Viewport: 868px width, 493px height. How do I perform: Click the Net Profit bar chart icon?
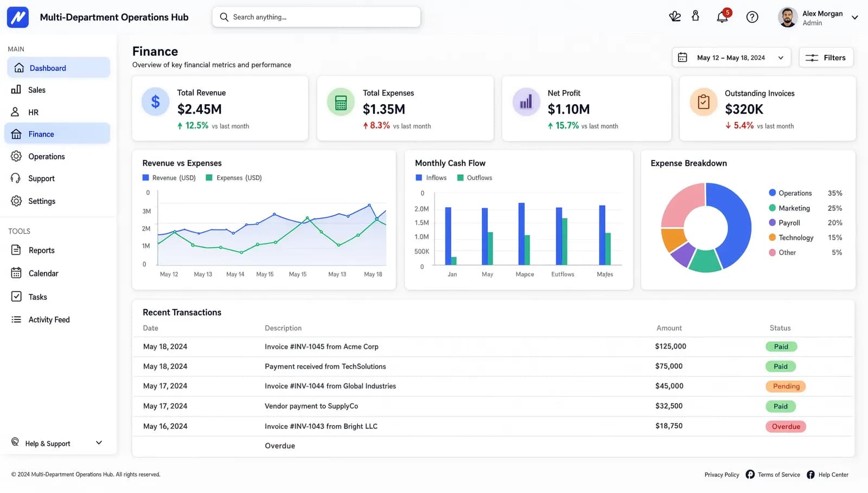coord(526,102)
